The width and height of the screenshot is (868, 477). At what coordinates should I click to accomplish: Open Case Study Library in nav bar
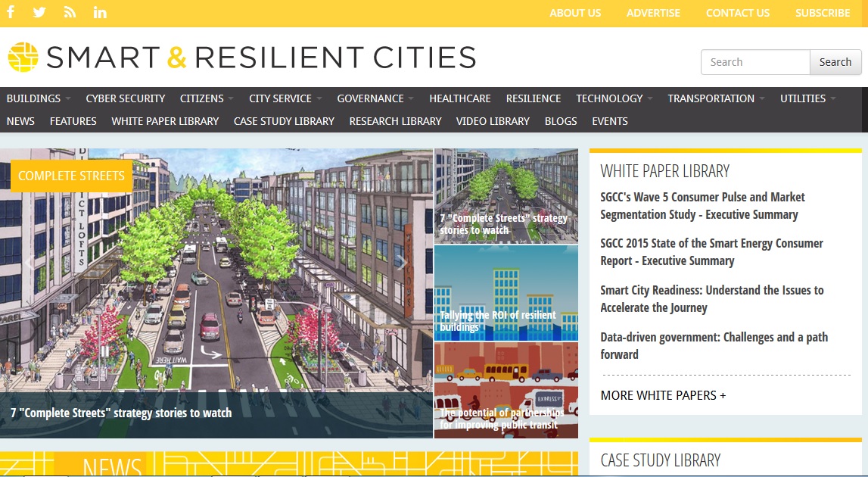(284, 121)
